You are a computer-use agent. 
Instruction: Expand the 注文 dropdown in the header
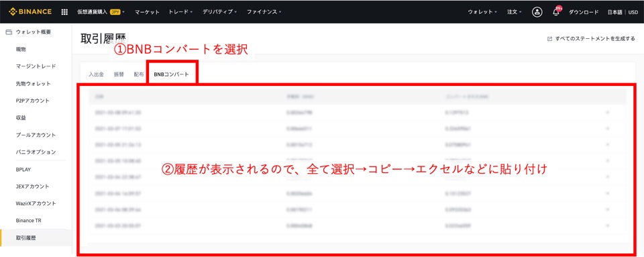pos(515,12)
